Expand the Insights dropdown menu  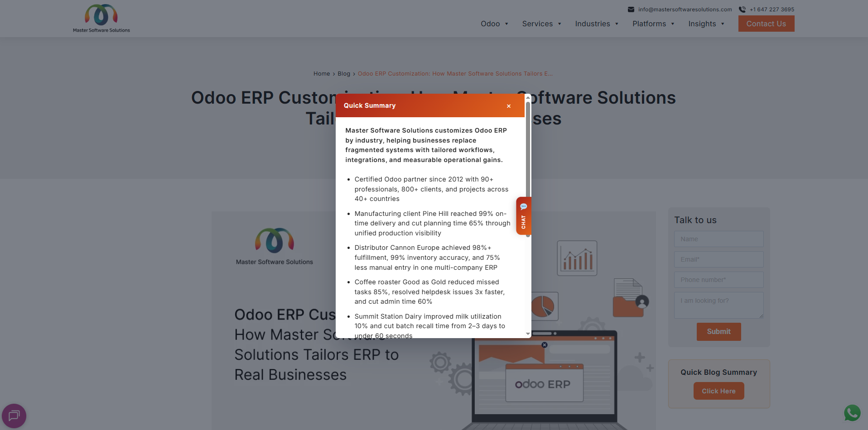(x=707, y=24)
